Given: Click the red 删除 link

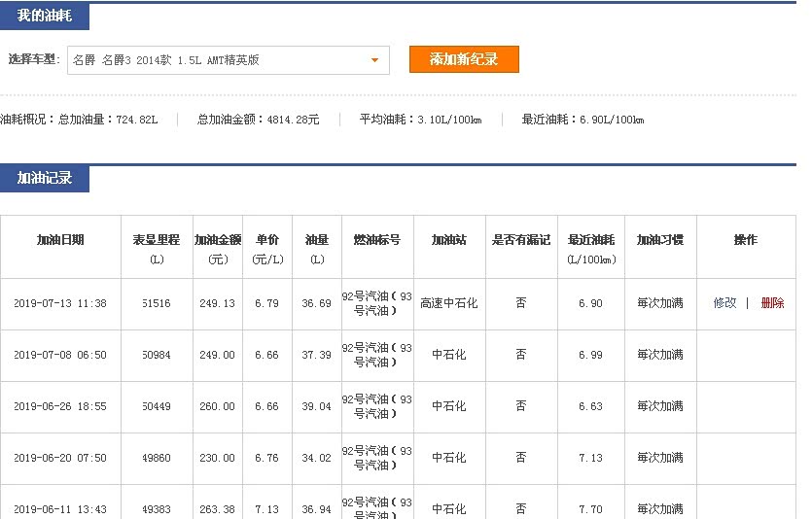Looking at the screenshot, I should [772, 303].
